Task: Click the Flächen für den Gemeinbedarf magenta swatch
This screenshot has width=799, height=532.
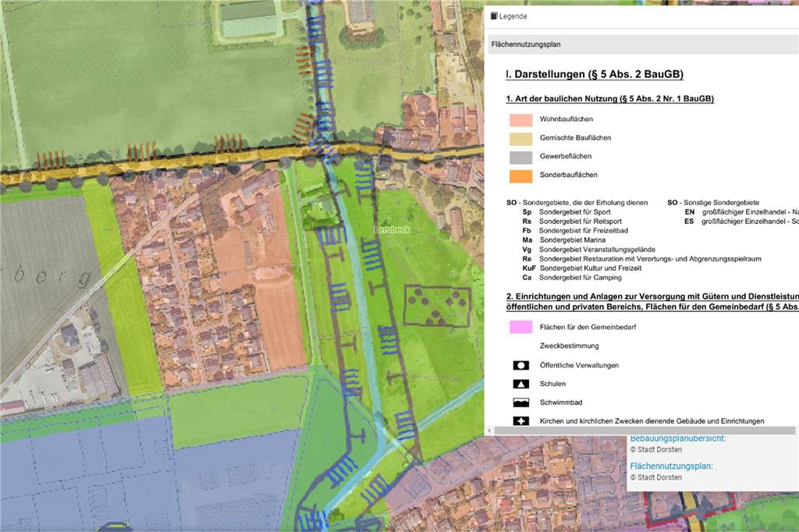Action: (520, 327)
